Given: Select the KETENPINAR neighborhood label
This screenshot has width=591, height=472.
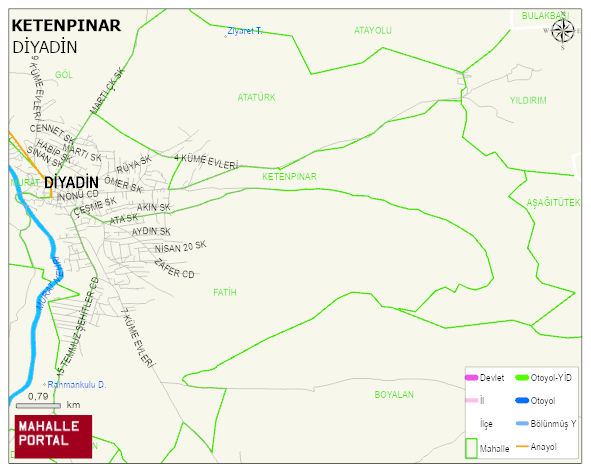Looking at the screenshot, I should point(289,176).
